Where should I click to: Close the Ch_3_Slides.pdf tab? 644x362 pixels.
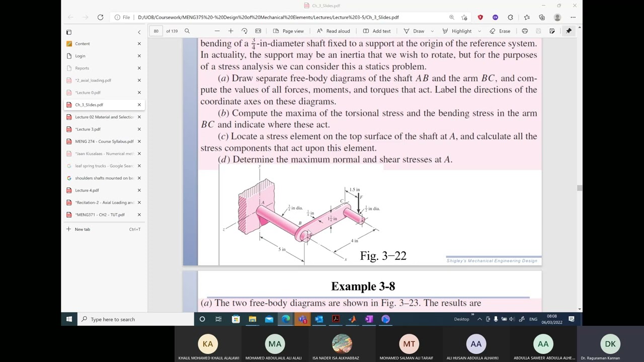[x=139, y=105]
